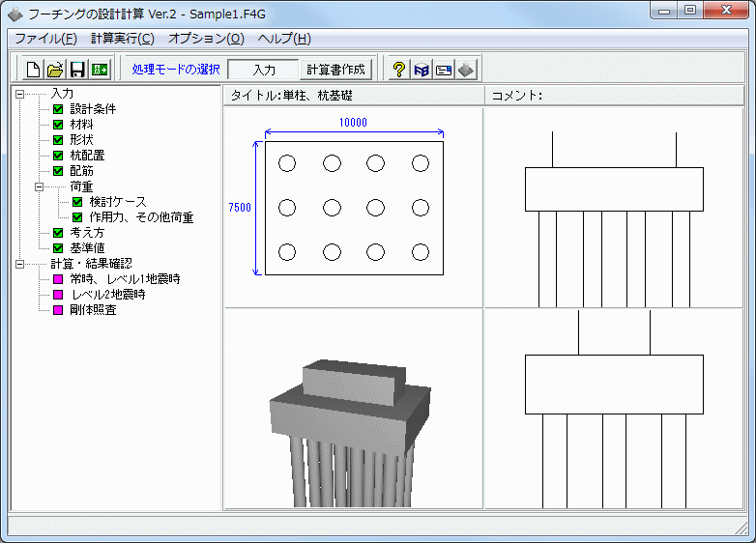The image size is (756, 543).
Task: Click the Save floppy disk icon
Action: (x=77, y=70)
